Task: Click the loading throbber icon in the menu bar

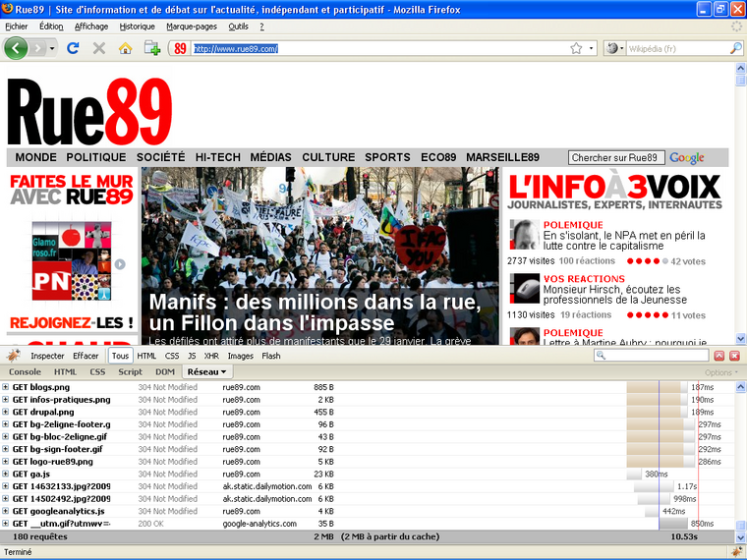Action: pyautogui.click(x=736, y=27)
